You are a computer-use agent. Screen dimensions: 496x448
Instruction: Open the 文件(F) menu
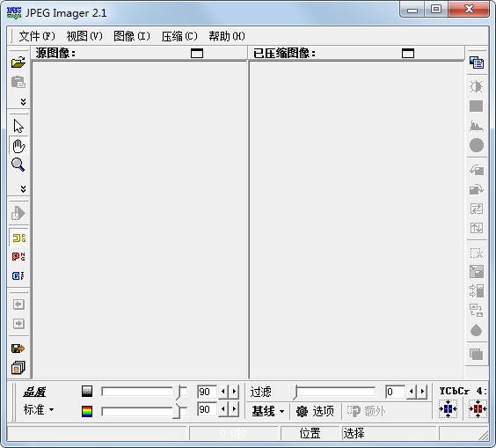pos(37,36)
